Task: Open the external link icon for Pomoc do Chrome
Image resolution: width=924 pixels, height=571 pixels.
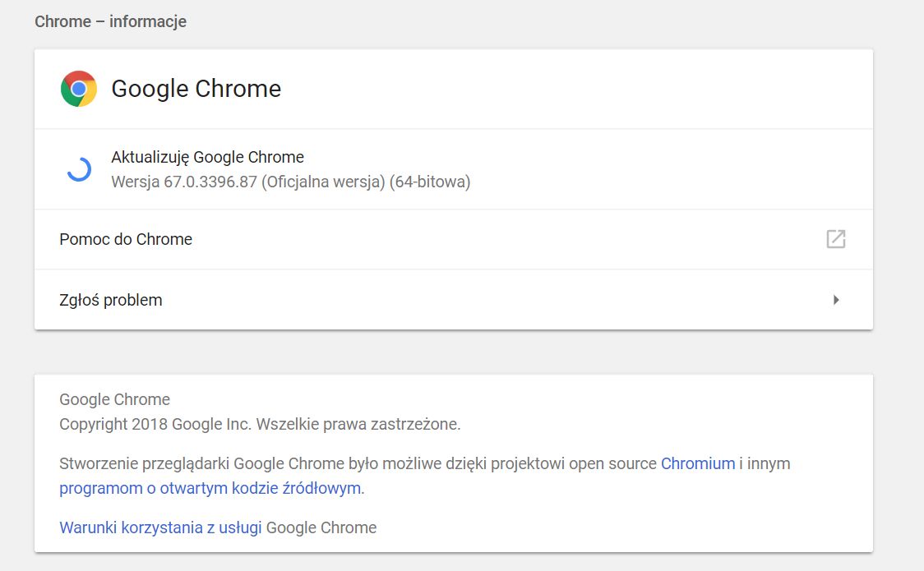Action: 835,239
